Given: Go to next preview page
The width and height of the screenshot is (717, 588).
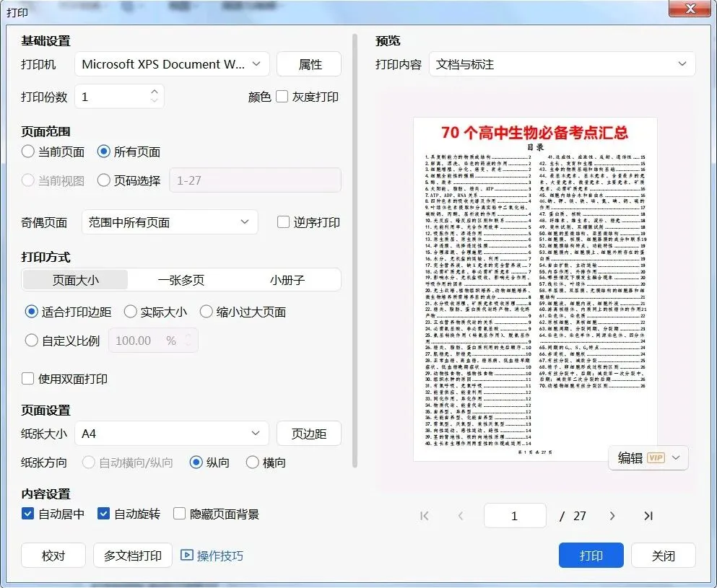Looking at the screenshot, I should [x=612, y=516].
